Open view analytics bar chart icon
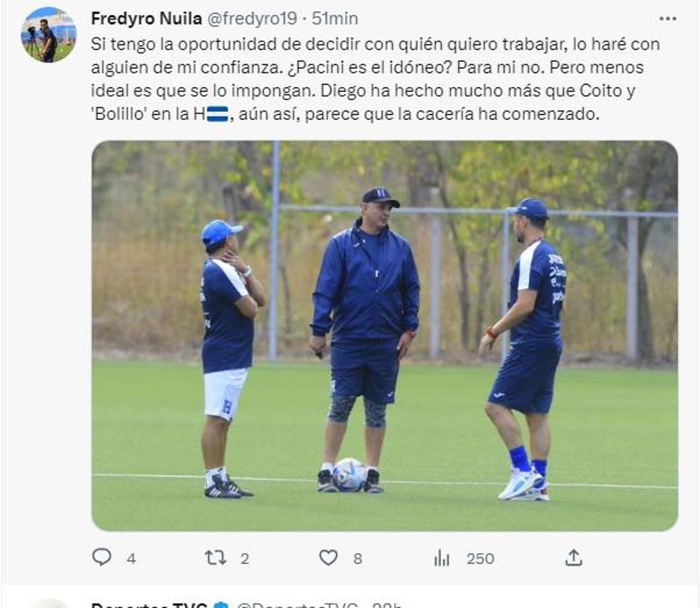700x608 pixels. 442,557
